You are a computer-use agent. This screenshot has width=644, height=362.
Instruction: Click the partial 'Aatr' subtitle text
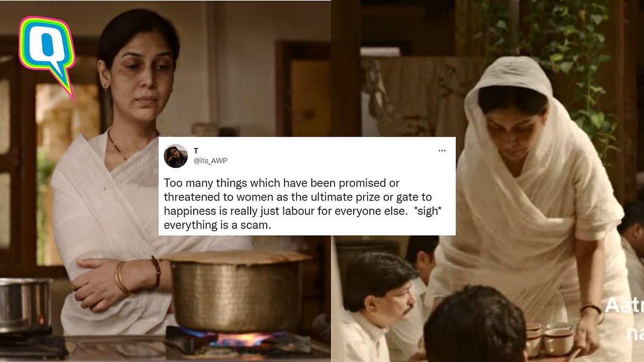point(624,306)
